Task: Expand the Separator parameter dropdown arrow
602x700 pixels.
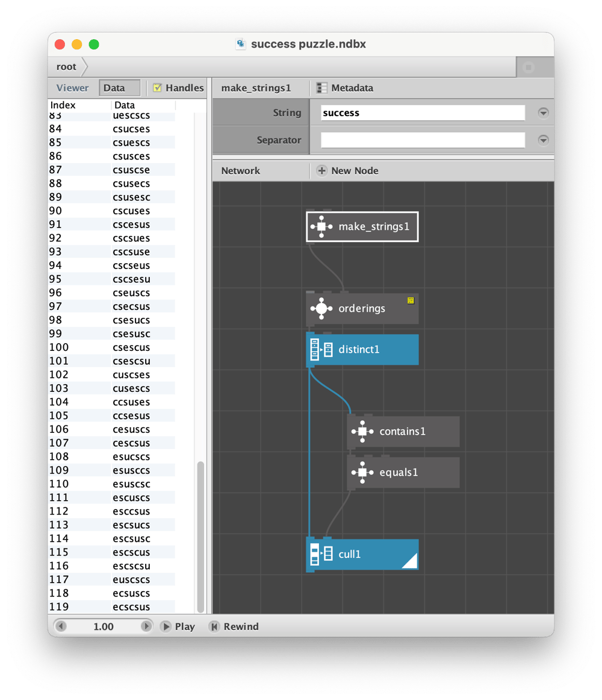Action: pyautogui.click(x=543, y=140)
